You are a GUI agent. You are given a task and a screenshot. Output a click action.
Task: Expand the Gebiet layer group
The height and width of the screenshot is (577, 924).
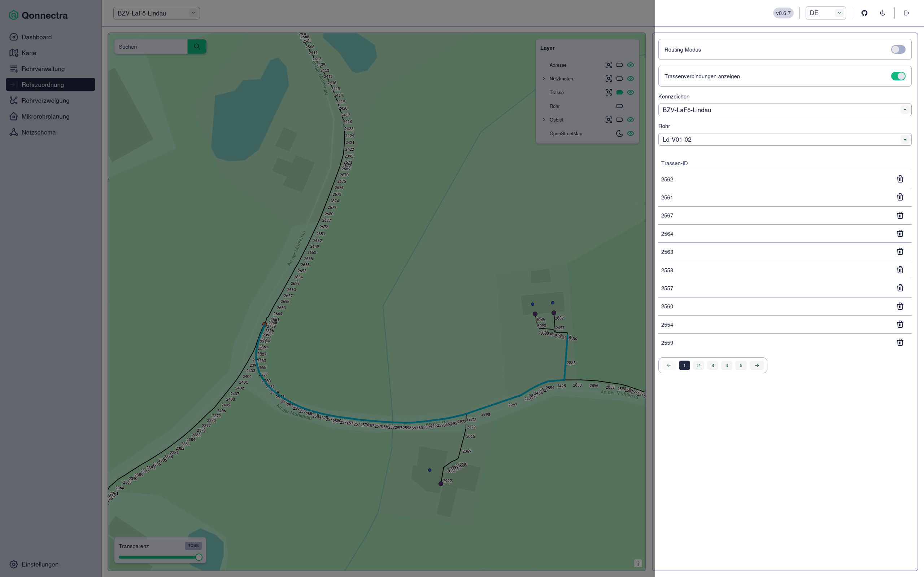coord(544,120)
